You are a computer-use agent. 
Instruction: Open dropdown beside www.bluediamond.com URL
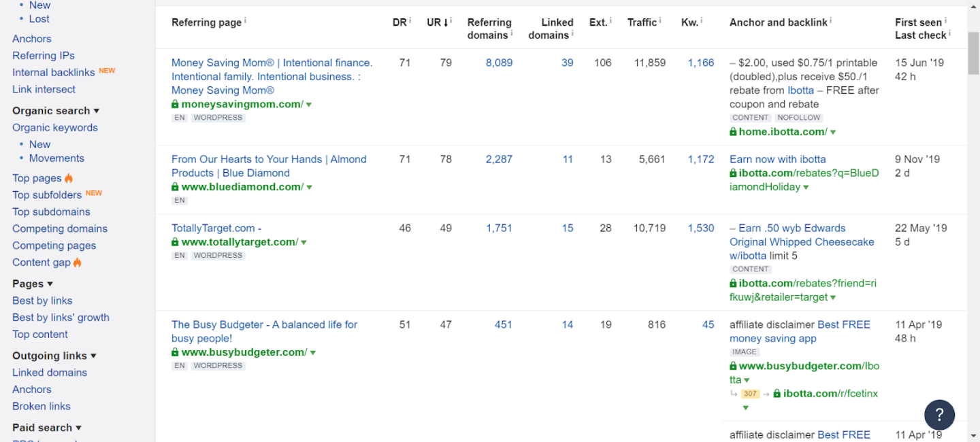(x=309, y=188)
